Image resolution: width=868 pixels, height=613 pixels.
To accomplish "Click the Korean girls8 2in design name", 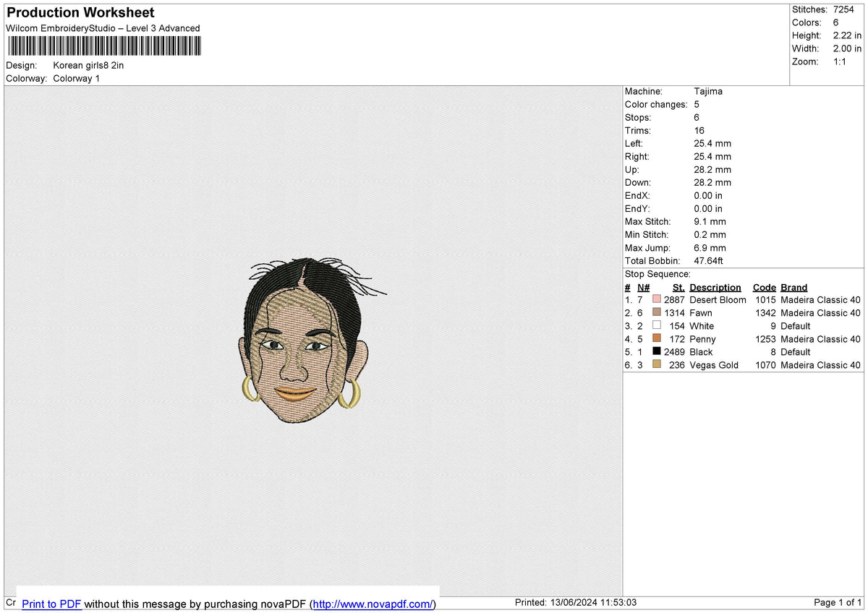I will (88, 65).
